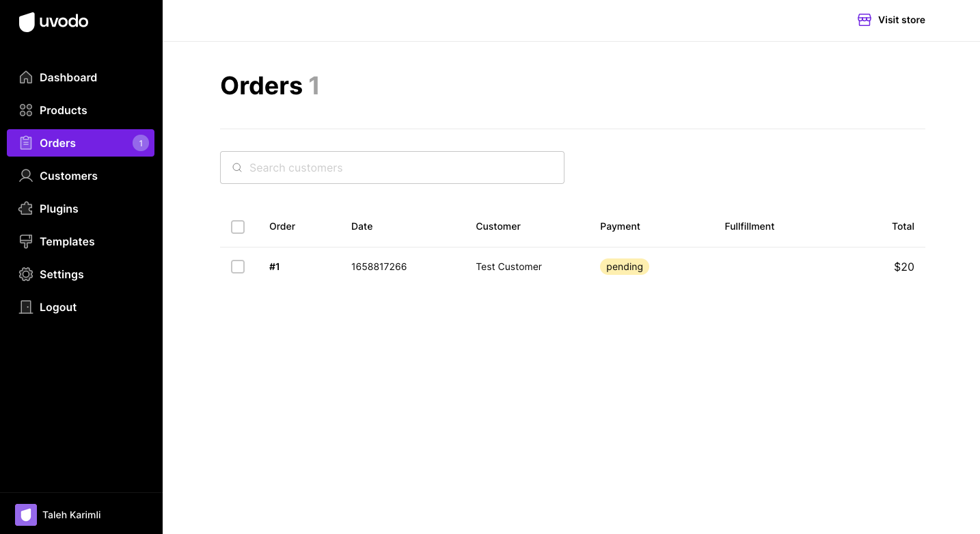Open the Settings menu item
The height and width of the screenshot is (534, 980).
pos(81,274)
